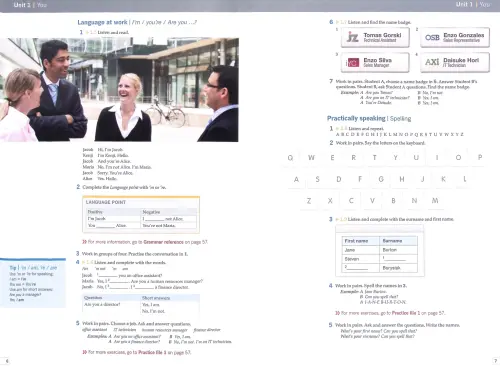This screenshot has width=500, height=367.
Task: Click the red logo on Enzo Silva's badge
Action: 353,62
